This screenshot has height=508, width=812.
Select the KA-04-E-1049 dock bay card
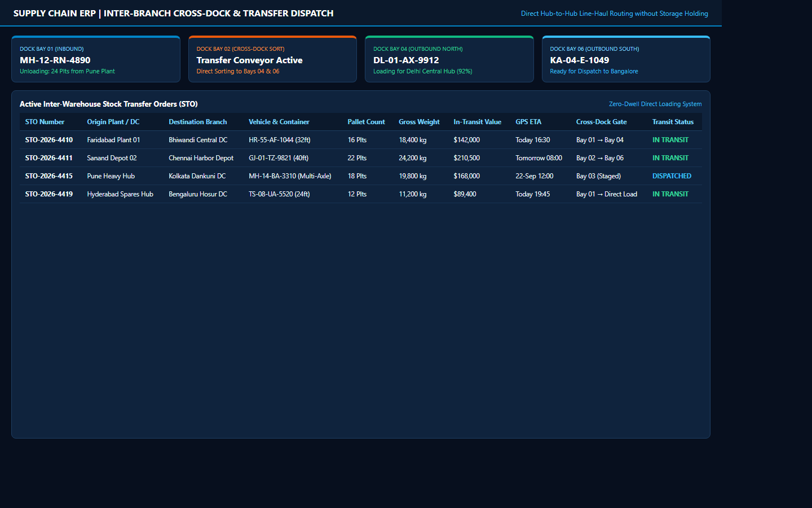(626, 59)
